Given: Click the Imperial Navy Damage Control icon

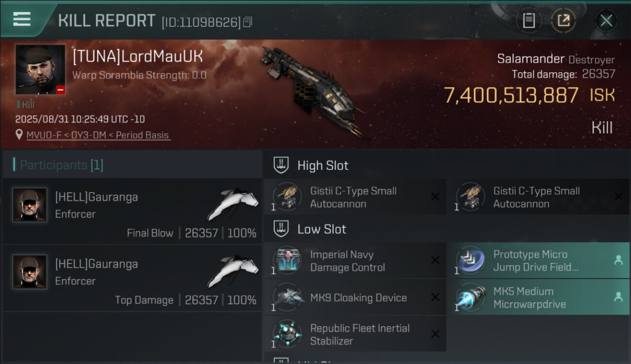Looking at the screenshot, I should click(287, 260).
